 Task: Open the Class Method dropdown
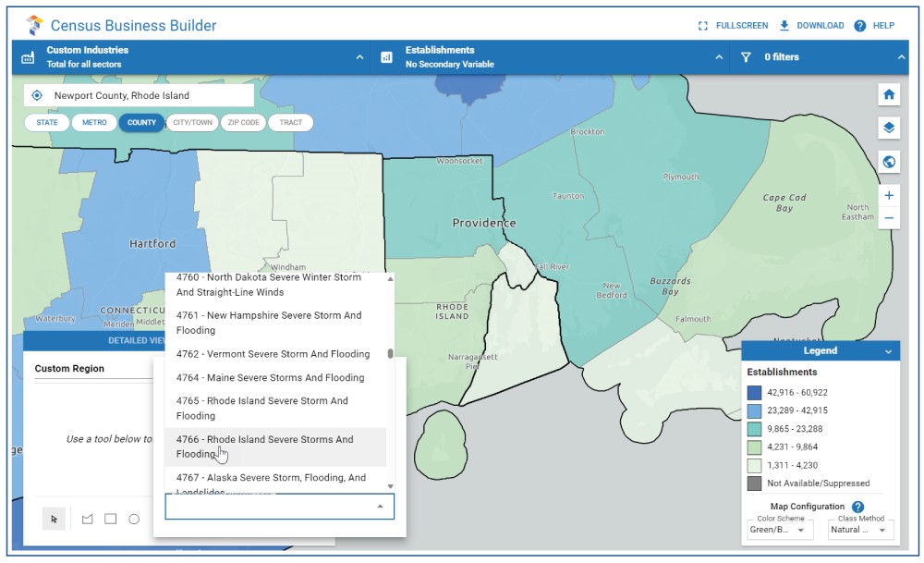point(860,530)
